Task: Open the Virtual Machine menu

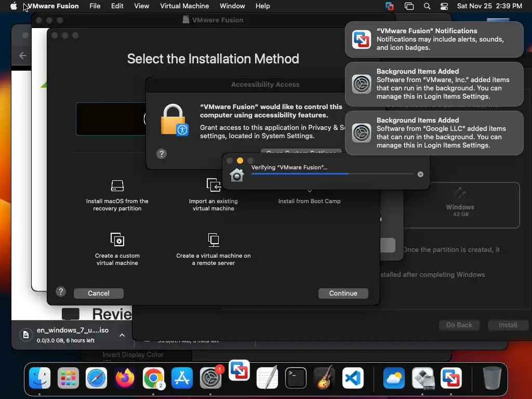Action: point(184,6)
